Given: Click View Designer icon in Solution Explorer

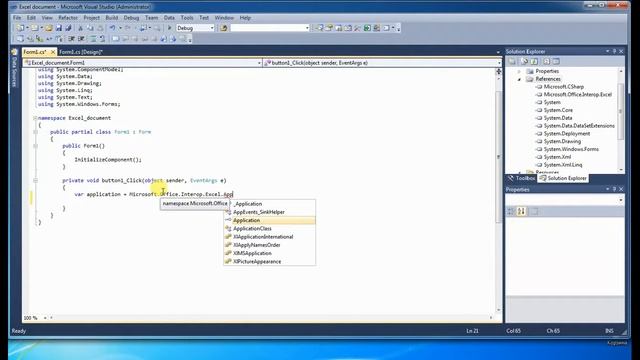Looking at the screenshot, I should pyautogui.click(x=556, y=61).
